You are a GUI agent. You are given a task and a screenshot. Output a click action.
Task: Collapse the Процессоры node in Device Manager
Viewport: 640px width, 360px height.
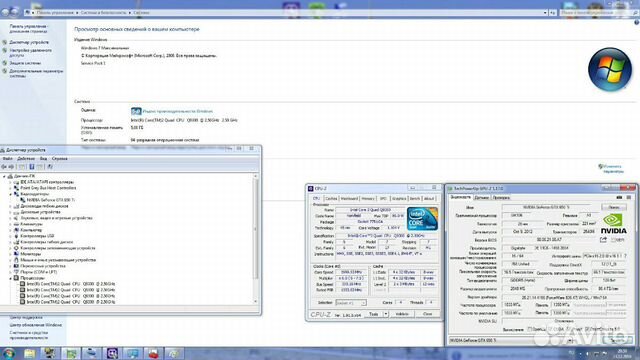point(11,278)
